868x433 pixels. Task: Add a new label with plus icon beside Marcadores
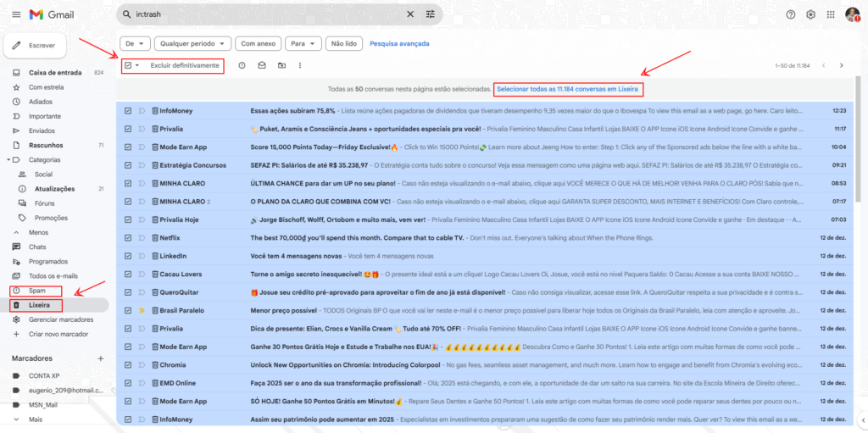pyautogui.click(x=101, y=358)
